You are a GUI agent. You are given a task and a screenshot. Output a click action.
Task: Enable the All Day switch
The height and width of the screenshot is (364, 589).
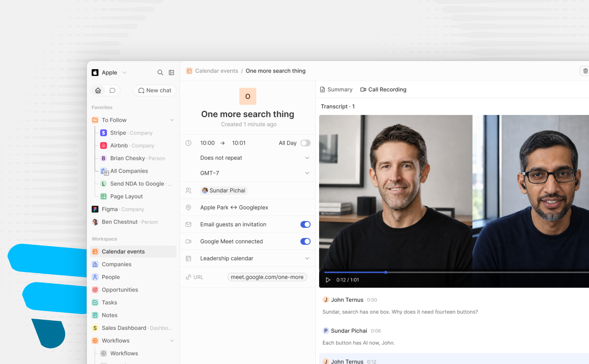(x=305, y=143)
